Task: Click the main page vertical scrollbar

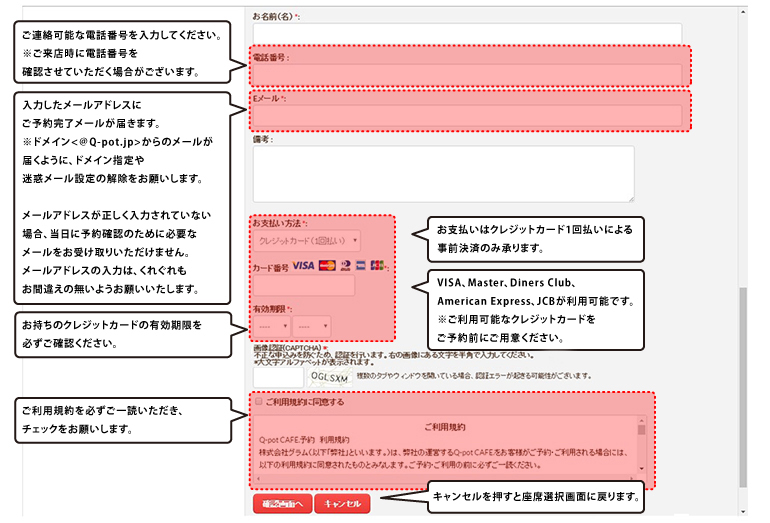Action: tap(742, 380)
